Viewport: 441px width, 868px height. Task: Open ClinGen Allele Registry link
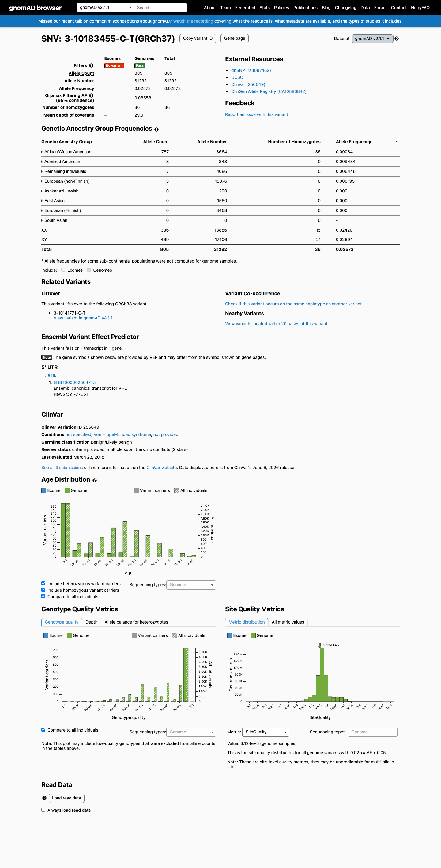(x=269, y=92)
